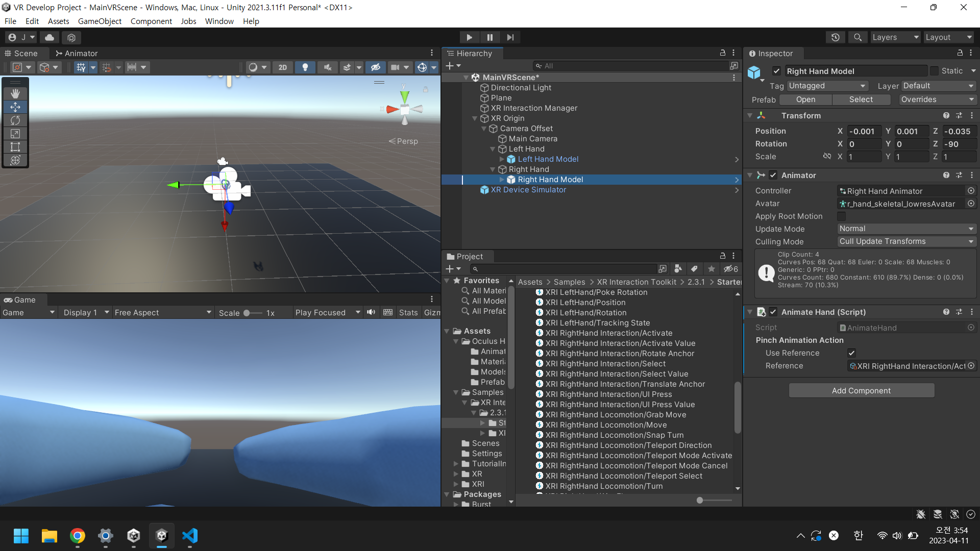Lock the Hierarchy panel
The image size is (980, 551).
722,53
